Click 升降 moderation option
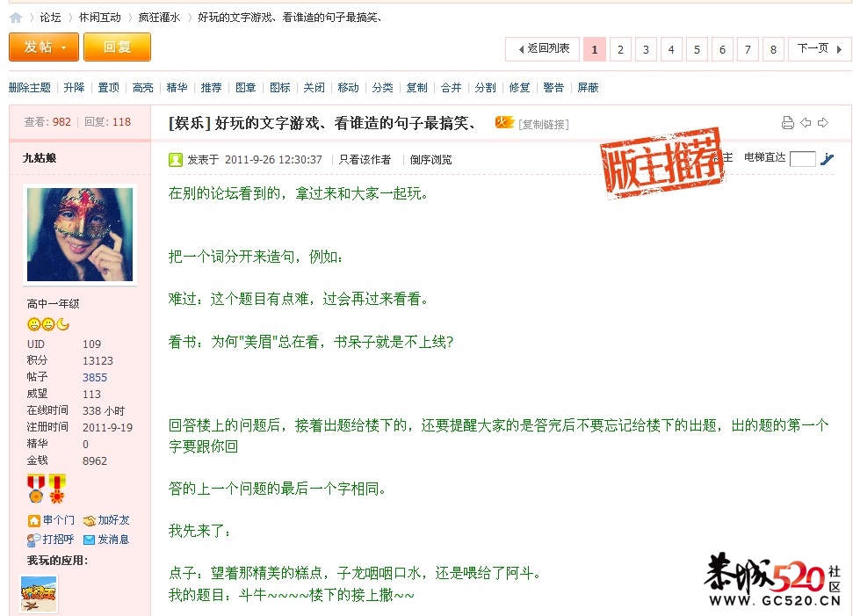Viewport: 853px width, 616px height. coord(74,88)
